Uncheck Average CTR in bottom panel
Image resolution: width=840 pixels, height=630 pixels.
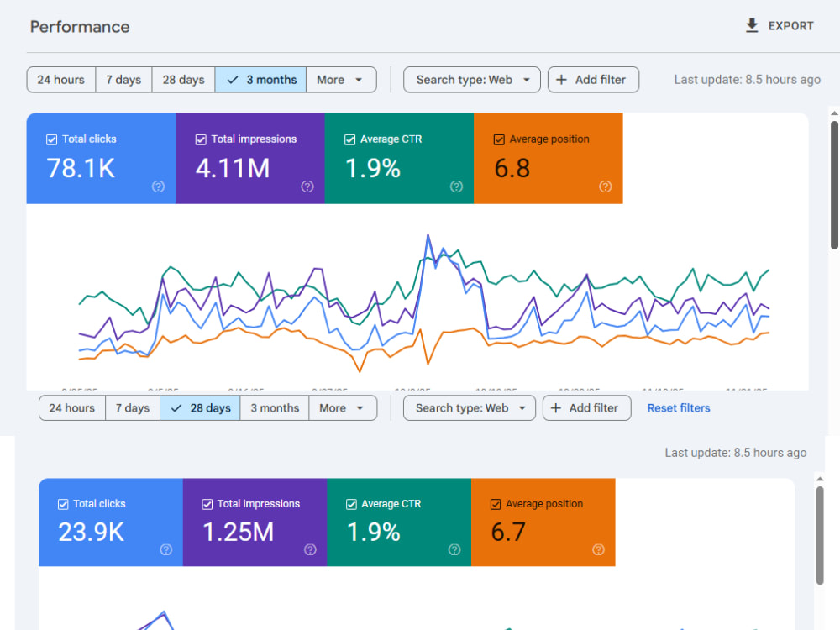[351, 504]
